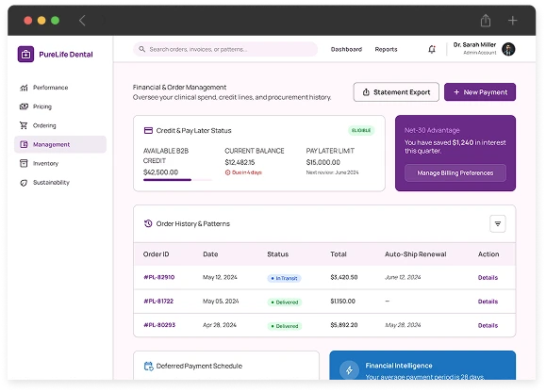Click the PureLife Dental brand name
This screenshot has width=546, height=392.
tap(66, 55)
